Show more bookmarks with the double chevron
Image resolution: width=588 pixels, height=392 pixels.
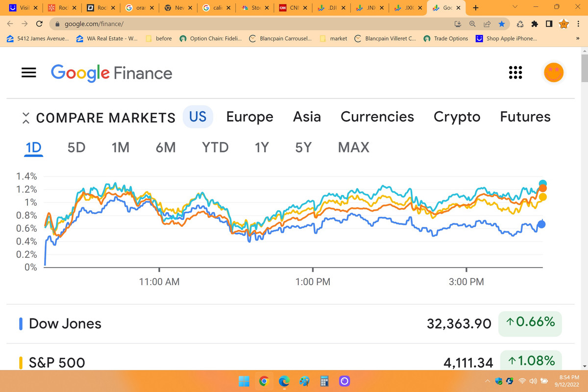[x=578, y=38]
